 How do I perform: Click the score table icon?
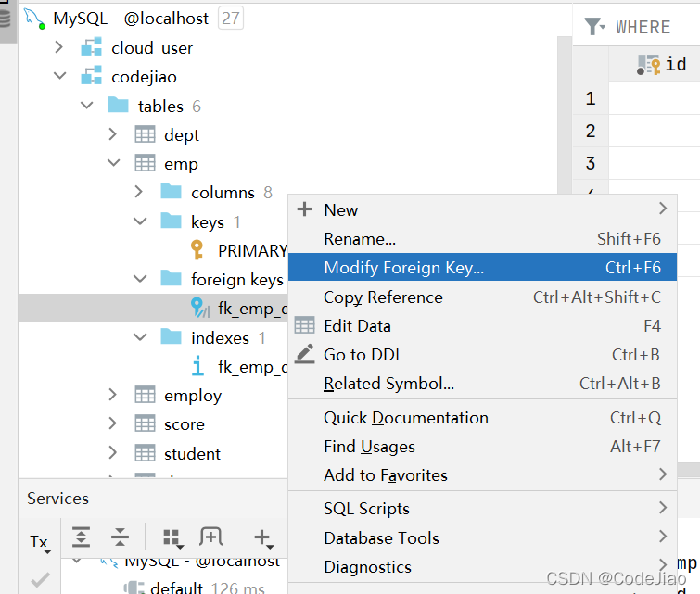(145, 424)
